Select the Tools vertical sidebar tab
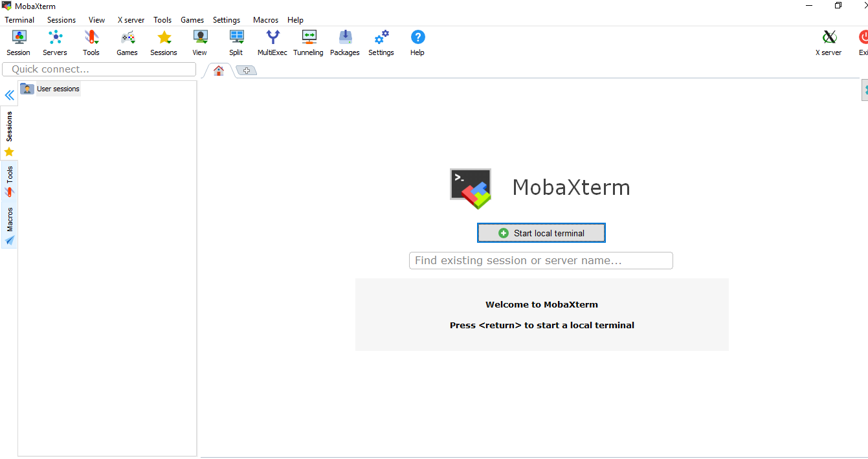 pyautogui.click(x=9, y=181)
